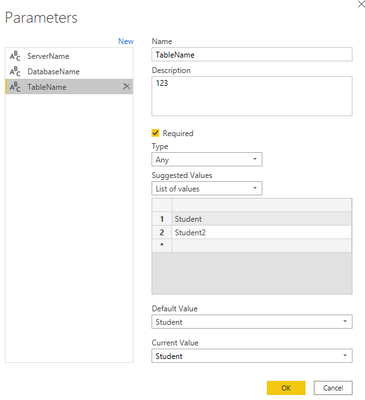Select the Student2 value cell in row 2
This screenshot has height=400, width=365.
tap(261, 232)
